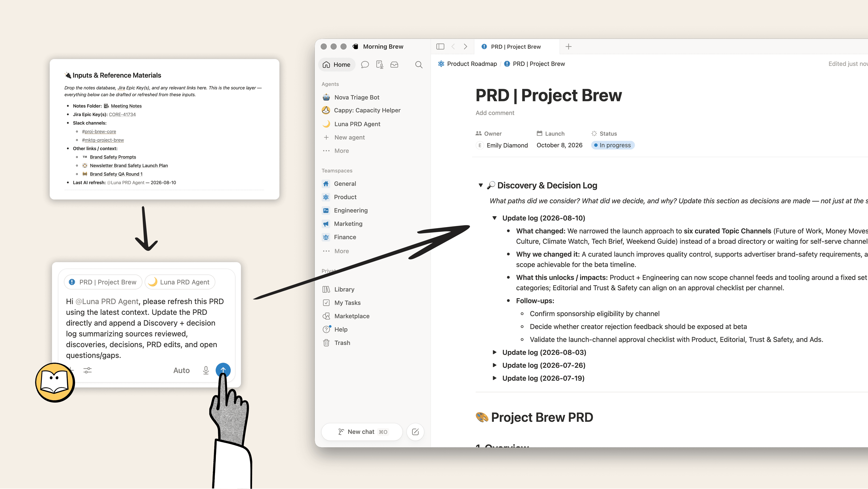Open the inbox tray icon in the sidebar
The height and width of the screenshot is (489, 868).
(394, 64)
